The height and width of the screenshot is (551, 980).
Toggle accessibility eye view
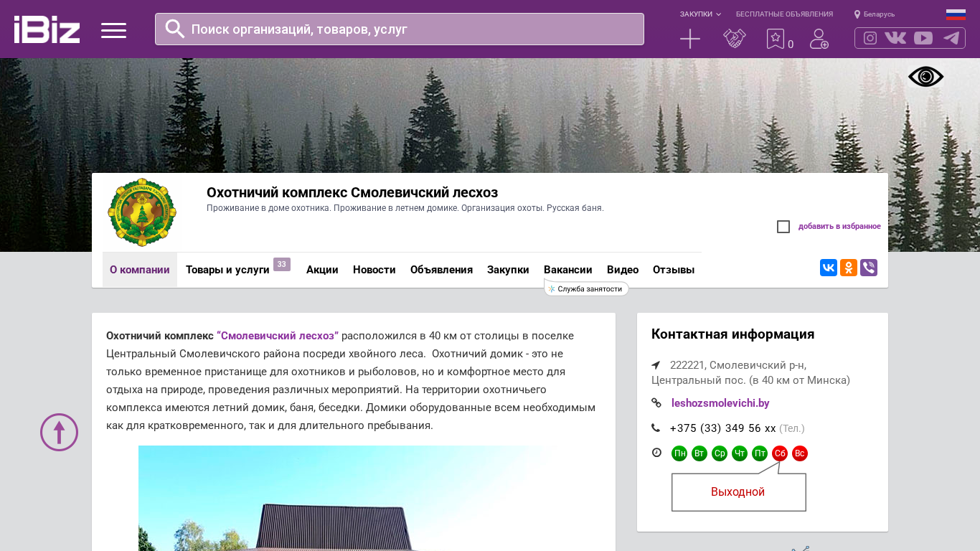(x=926, y=77)
